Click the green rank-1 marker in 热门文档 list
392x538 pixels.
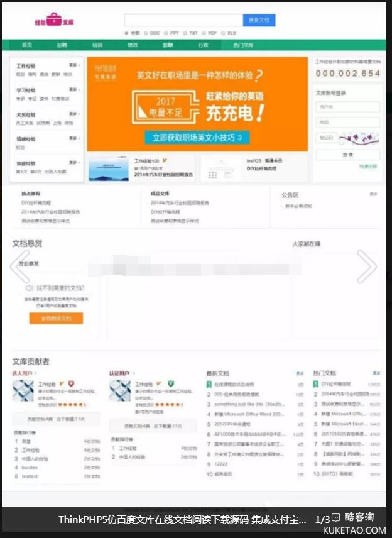[315, 384]
